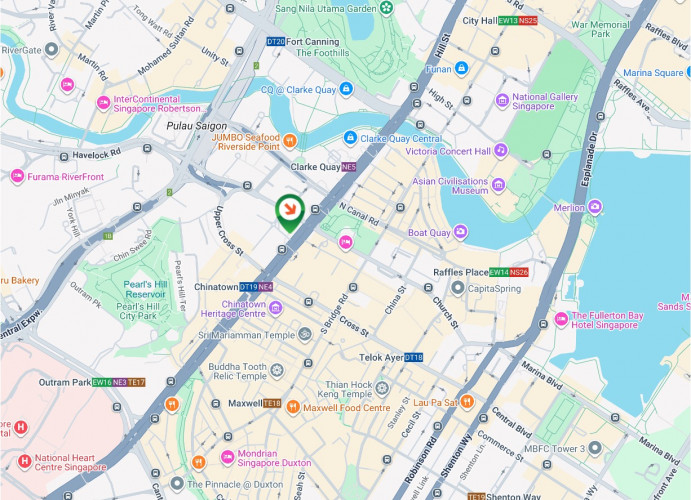Click the Victoria Concert Hall music icon
The image size is (691, 500).
click(501, 151)
